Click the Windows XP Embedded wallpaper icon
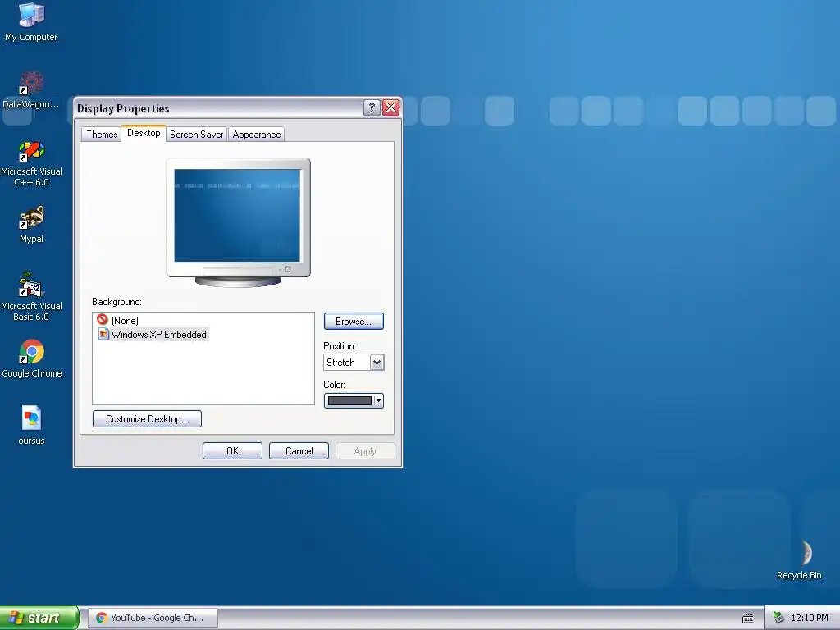 (x=104, y=335)
